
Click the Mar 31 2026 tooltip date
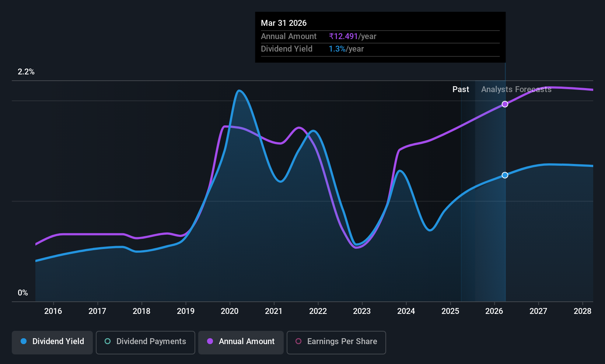pos(284,23)
